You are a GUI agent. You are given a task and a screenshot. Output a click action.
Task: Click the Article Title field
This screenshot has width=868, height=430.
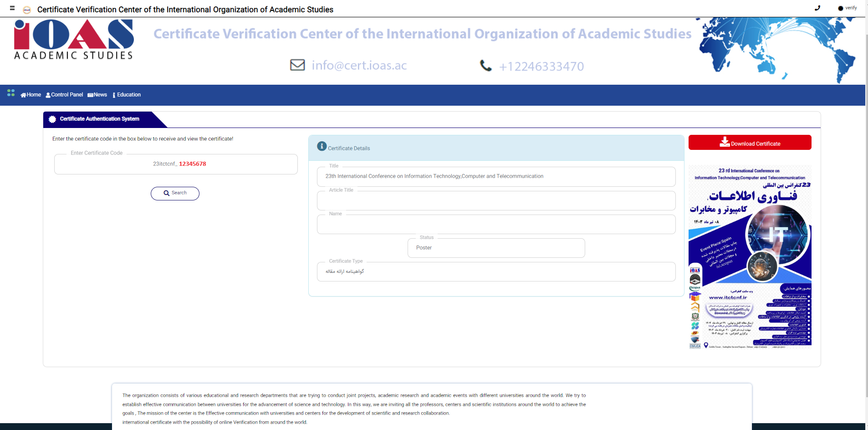click(496, 200)
